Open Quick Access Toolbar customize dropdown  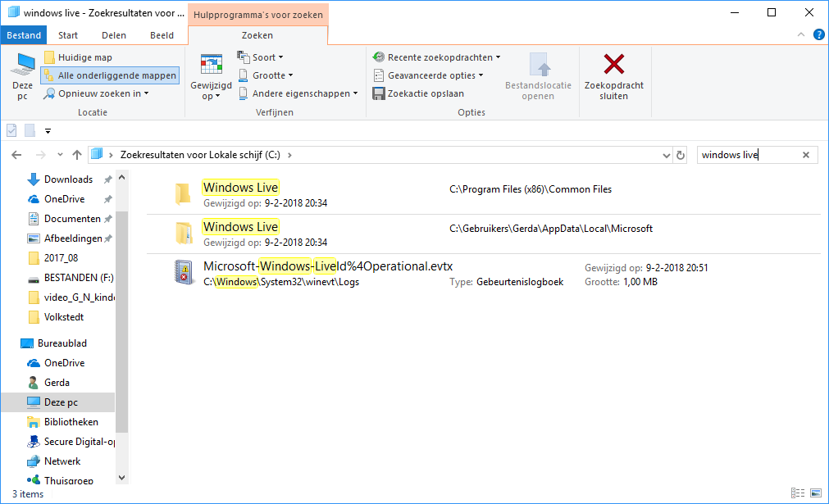point(48,130)
